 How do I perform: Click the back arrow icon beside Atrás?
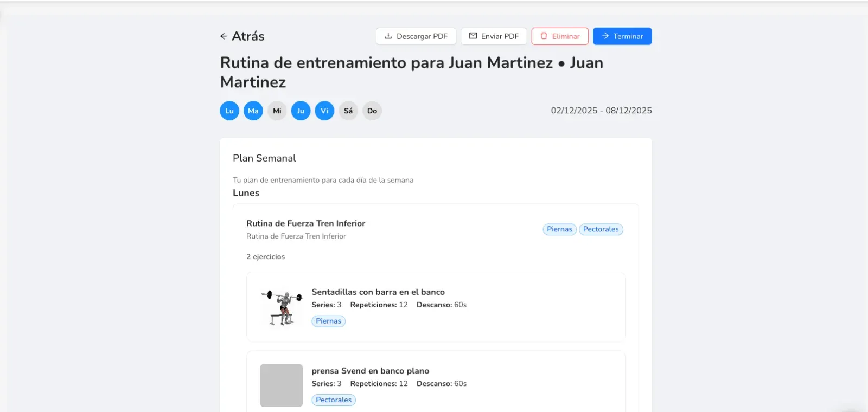(224, 36)
